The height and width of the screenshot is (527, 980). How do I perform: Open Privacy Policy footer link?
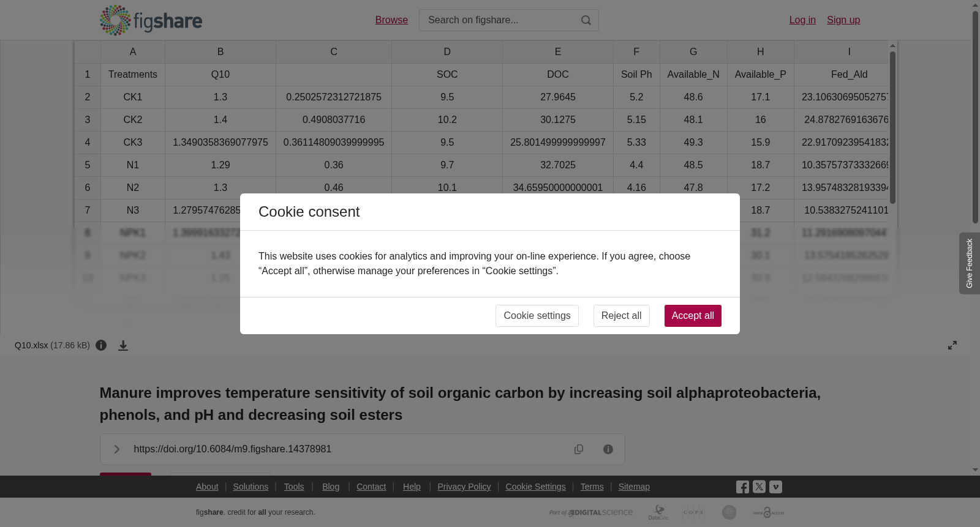[464, 487]
